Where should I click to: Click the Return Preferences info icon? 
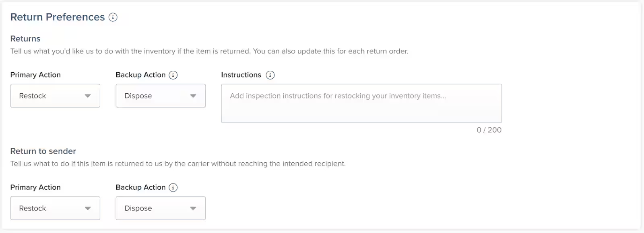pyautogui.click(x=113, y=17)
